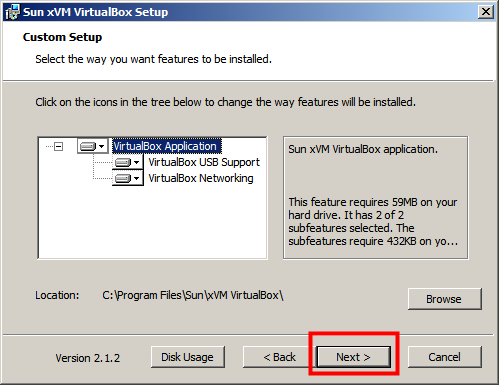Click the Version 2.1.2 label
This screenshot has height=385, width=499.
(88, 358)
